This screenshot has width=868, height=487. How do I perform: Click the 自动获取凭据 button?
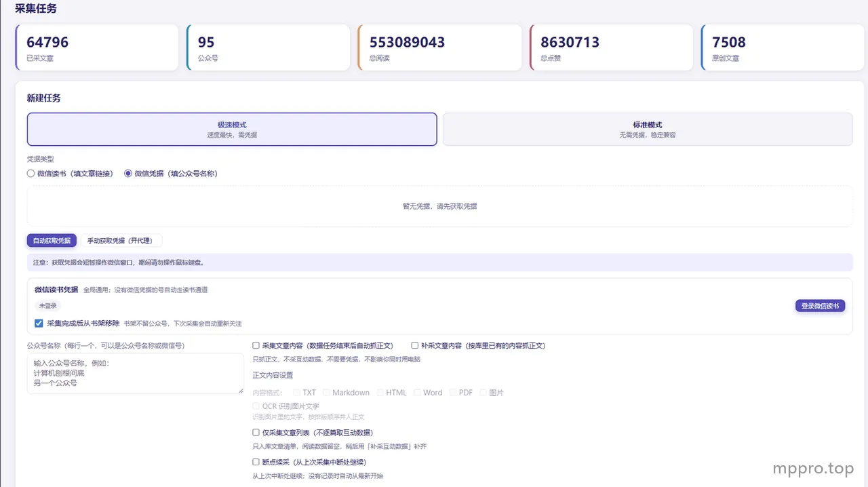tap(52, 241)
